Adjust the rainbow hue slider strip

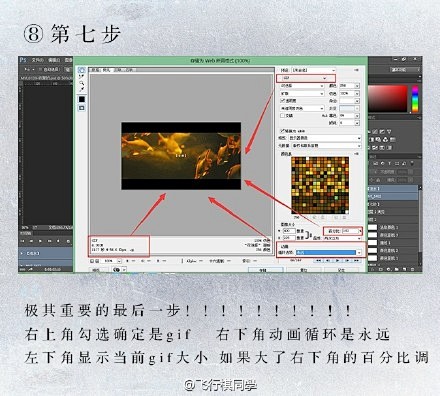(415, 99)
